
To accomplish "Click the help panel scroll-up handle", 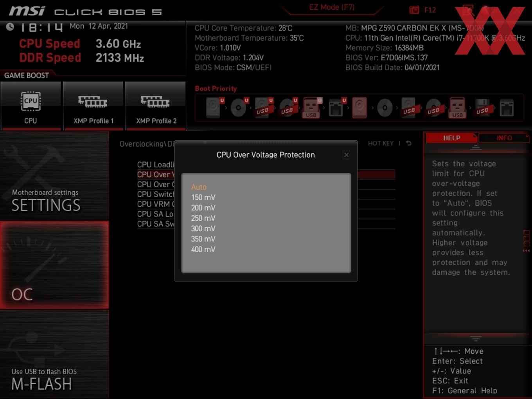I will [476, 147].
